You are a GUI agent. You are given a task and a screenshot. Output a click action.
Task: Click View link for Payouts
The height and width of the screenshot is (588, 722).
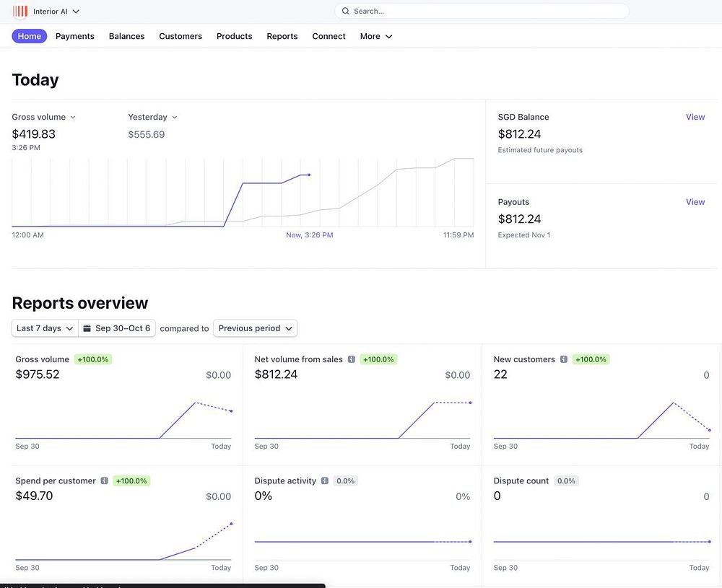pyautogui.click(x=695, y=202)
